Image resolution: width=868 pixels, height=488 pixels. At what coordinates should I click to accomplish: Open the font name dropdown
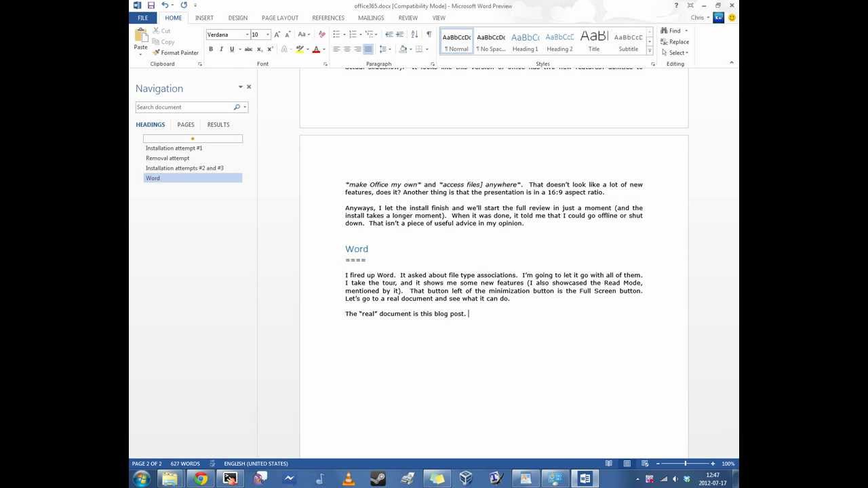coord(247,35)
